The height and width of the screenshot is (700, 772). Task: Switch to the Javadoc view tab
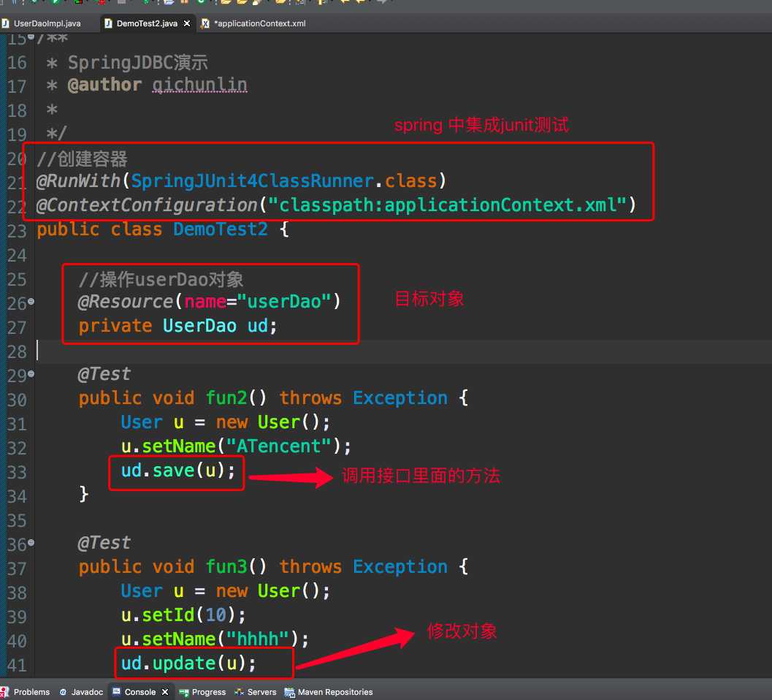[82, 692]
